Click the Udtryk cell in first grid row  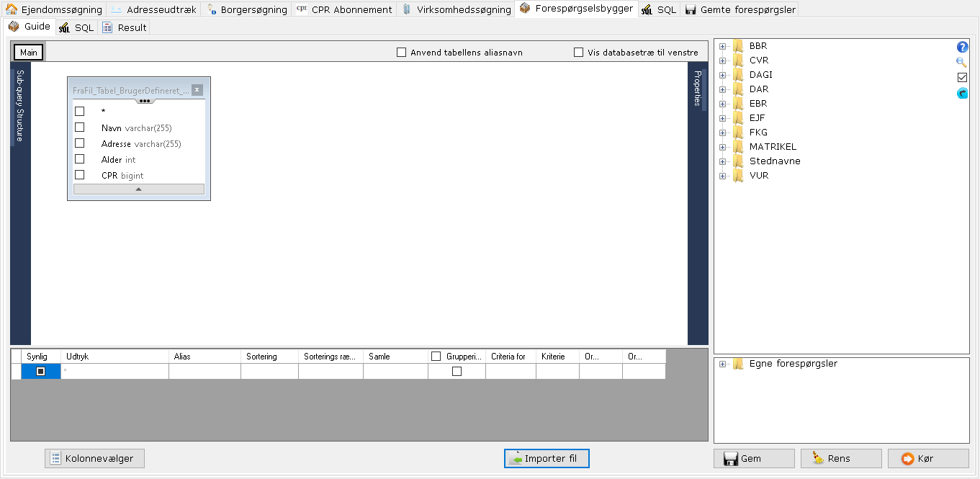tap(115, 372)
